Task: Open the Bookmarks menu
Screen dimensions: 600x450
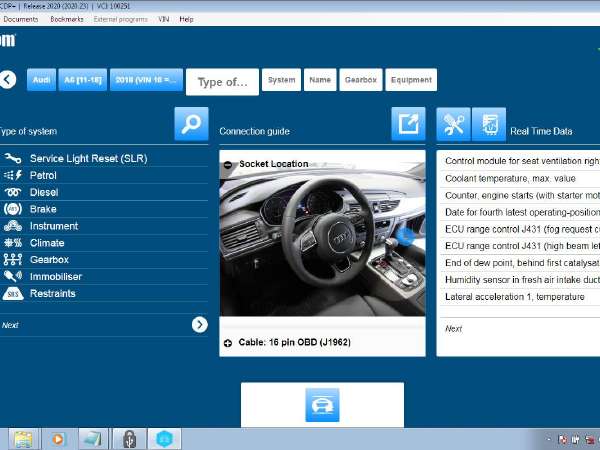Action: pyautogui.click(x=67, y=19)
